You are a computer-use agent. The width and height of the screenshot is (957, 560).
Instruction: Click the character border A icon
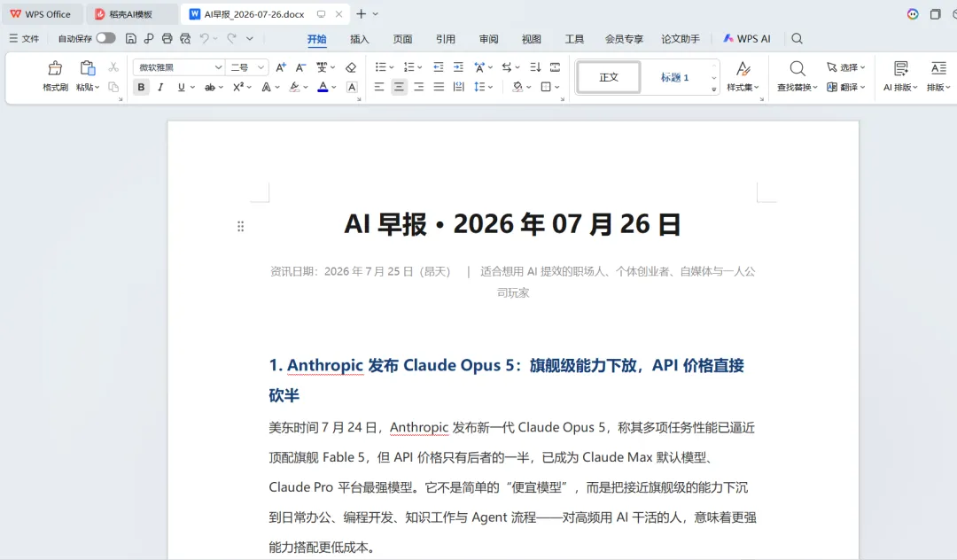[x=352, y=87]
